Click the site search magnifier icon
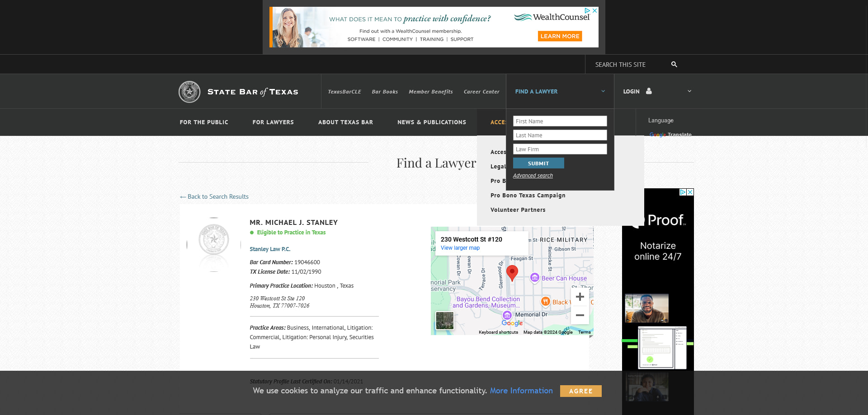Viewport: 868px width, 415px height. [x=674, y=65]
